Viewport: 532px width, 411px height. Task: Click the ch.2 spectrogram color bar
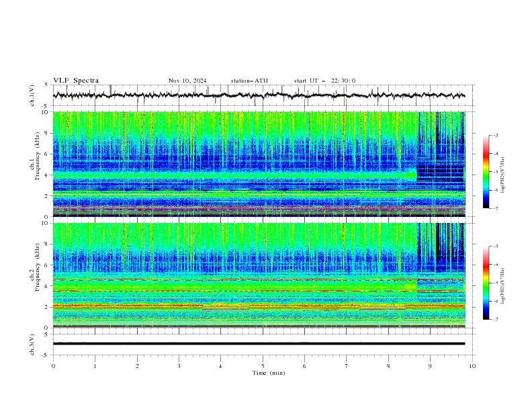[x=486, y=283]
